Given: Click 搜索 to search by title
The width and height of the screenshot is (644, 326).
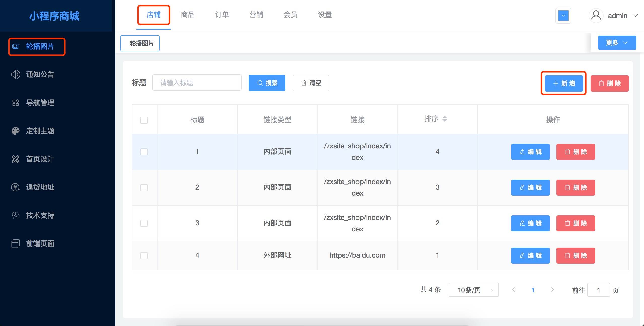Looking at the screenshot, I should click(267, 83).
